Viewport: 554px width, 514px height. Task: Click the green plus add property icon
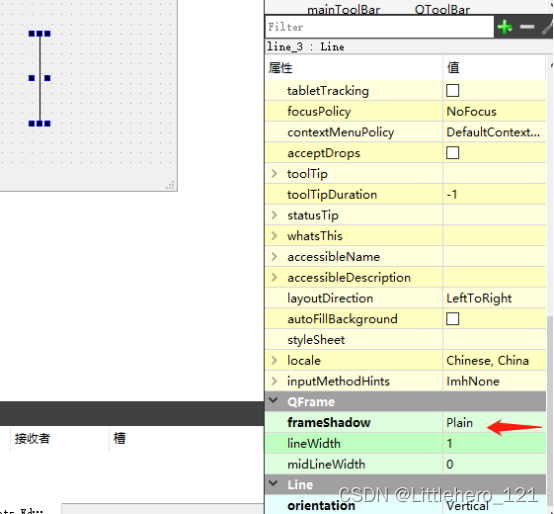(505, 27)
